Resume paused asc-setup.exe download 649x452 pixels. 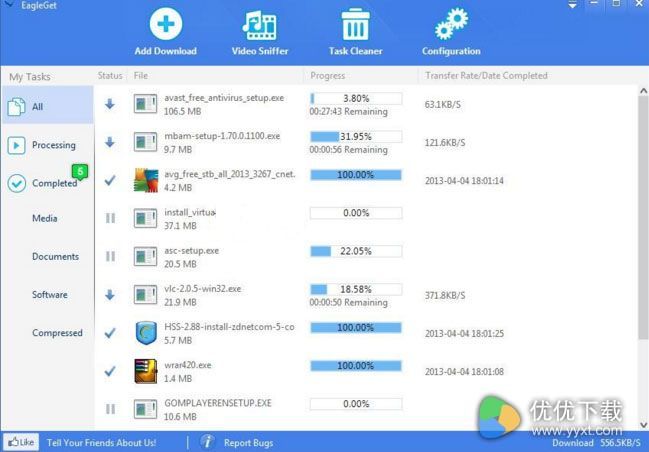[x=110, y=256]
